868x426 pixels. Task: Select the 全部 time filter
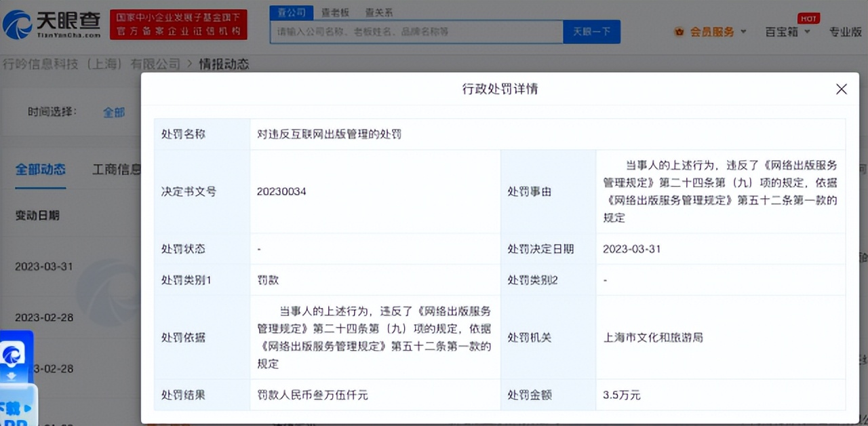(114, 112)
